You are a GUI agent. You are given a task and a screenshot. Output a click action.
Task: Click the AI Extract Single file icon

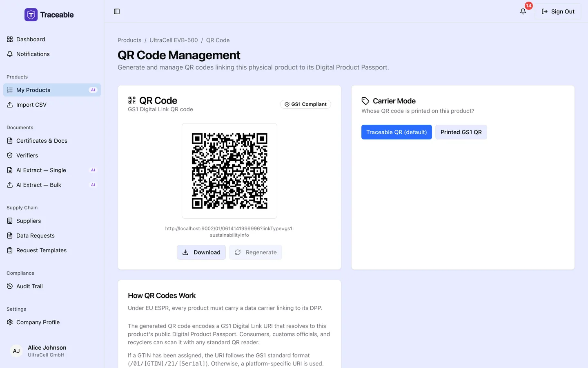(10, 170)
